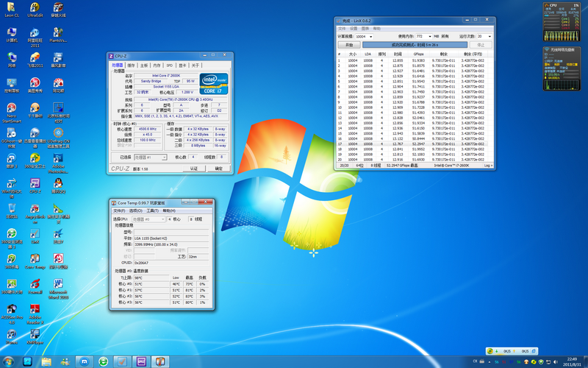The height and width of the screenshot is (368, 588).
Task: Switch to the 关于 tab in CPU-Z
Action: coord(196,66)
